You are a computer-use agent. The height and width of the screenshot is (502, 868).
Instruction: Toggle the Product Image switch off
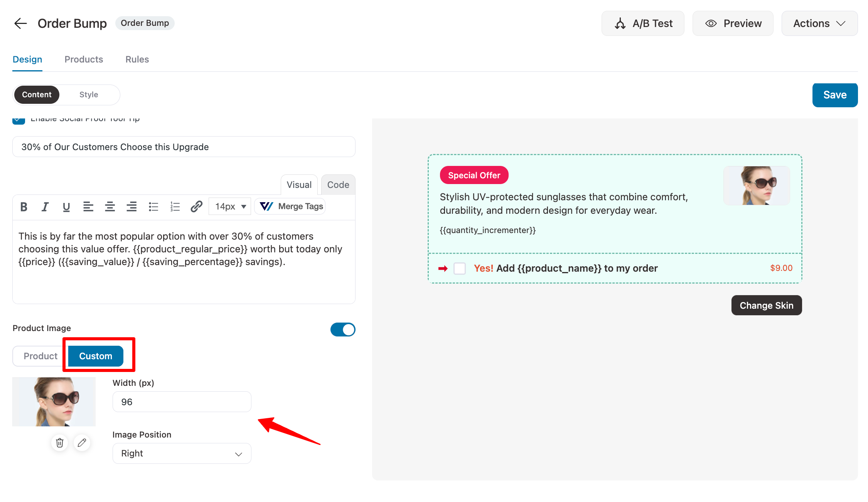click(342, 330)
